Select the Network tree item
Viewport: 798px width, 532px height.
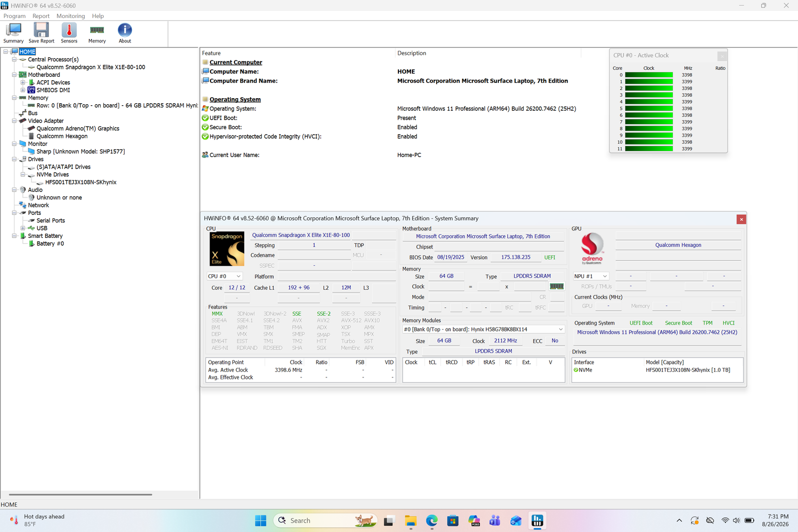tap(38, 205)
